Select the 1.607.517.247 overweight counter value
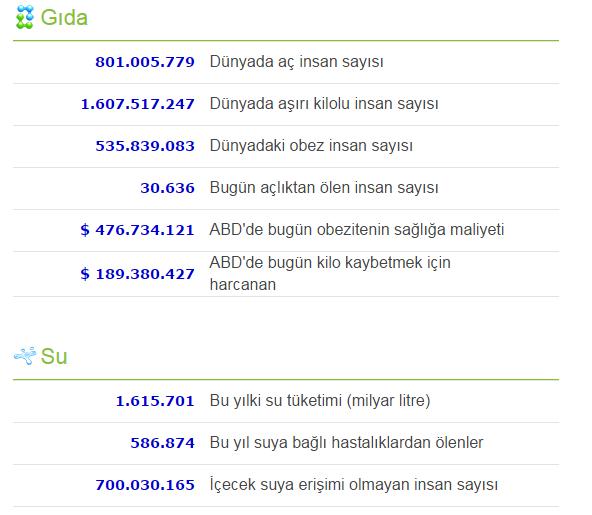This screenshot has height=515, width=592. pyautogui.click(x=138, y=104)
